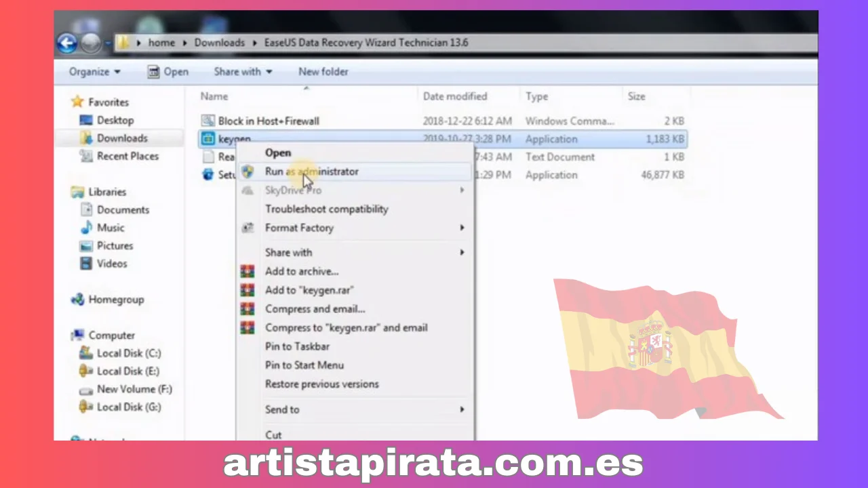Click breadcrumb arrow after home

184,43
